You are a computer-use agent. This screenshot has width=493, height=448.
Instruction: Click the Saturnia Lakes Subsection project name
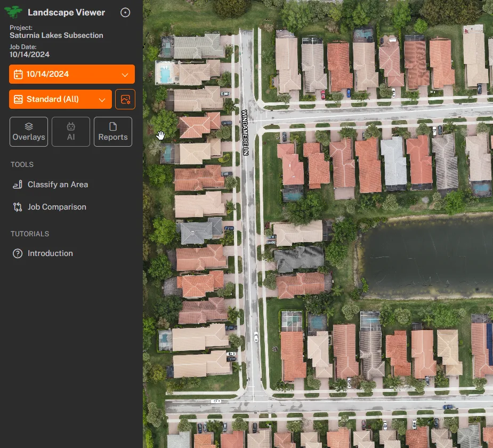[56, 36]
